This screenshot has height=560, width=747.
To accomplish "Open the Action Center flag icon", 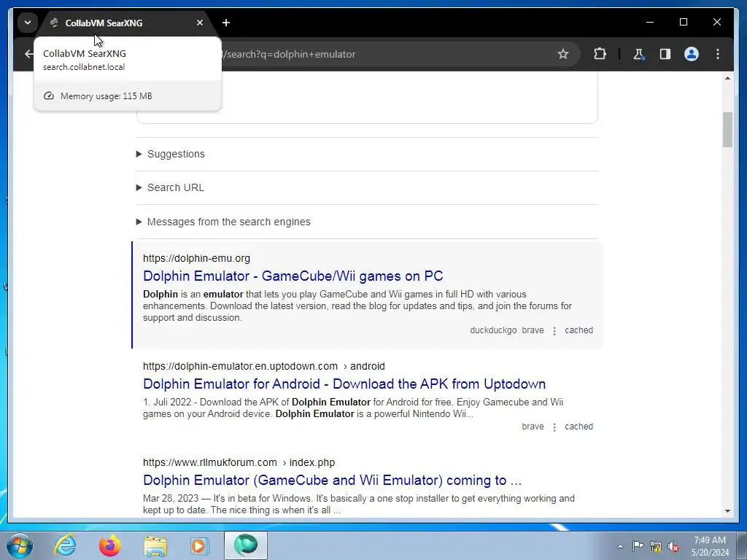I will (638, 546).
